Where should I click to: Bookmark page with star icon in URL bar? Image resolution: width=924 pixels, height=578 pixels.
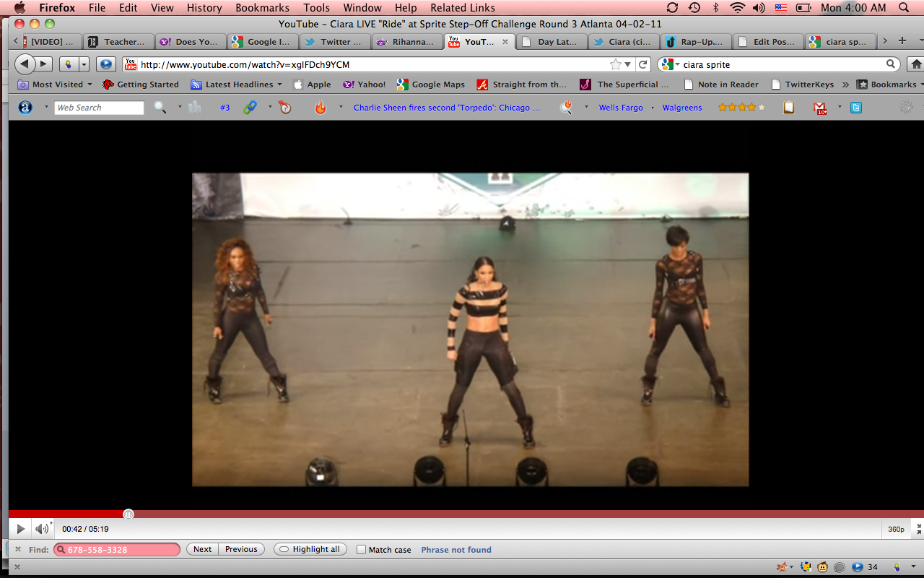click(615, 64)
